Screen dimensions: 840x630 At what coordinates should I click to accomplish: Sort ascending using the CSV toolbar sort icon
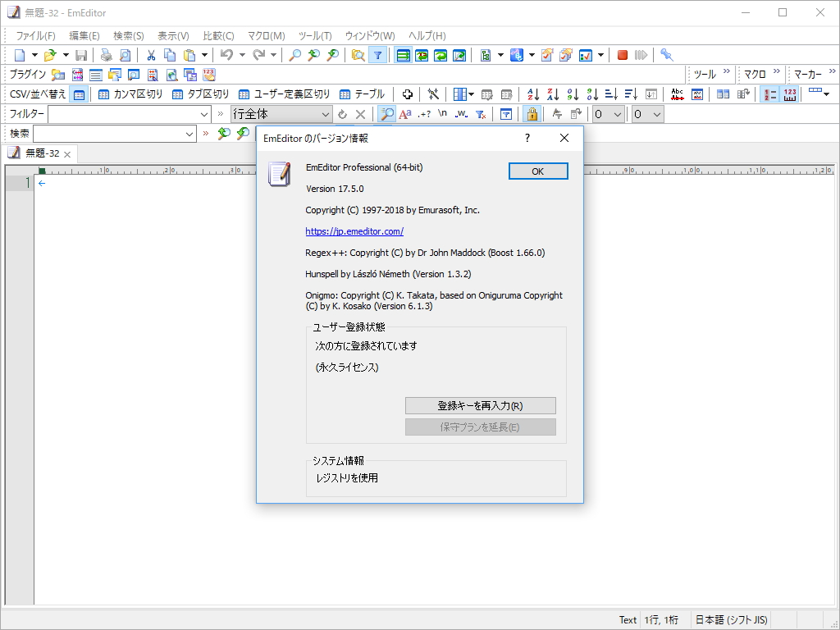coord(532,94)
